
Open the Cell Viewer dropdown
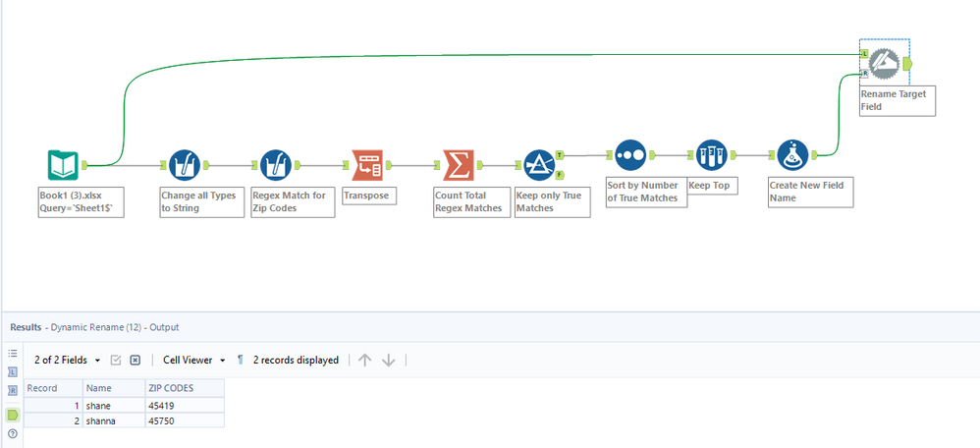pyautogui.click(x=193, y=360)
